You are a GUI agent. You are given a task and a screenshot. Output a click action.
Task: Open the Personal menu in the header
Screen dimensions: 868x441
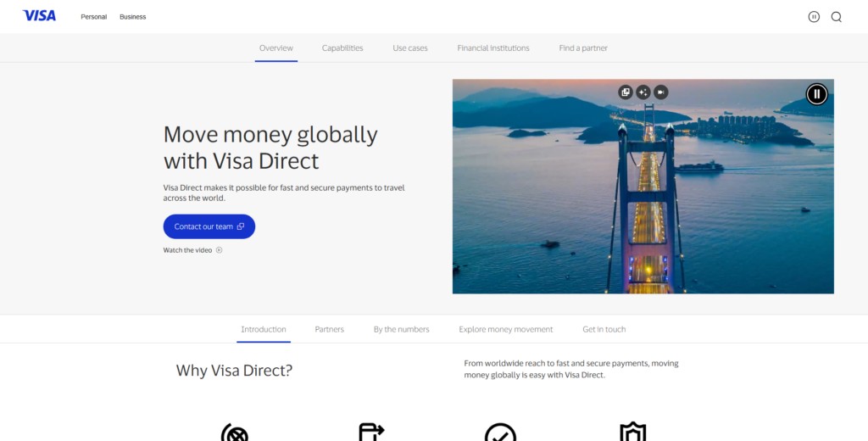pyautogui.click(x=93, y=17)
